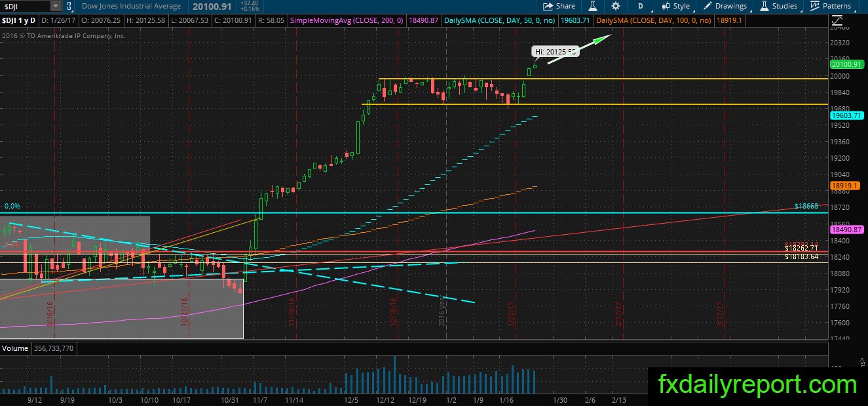
Task: Click the 19200 price axis label
Action: point(840,158)
